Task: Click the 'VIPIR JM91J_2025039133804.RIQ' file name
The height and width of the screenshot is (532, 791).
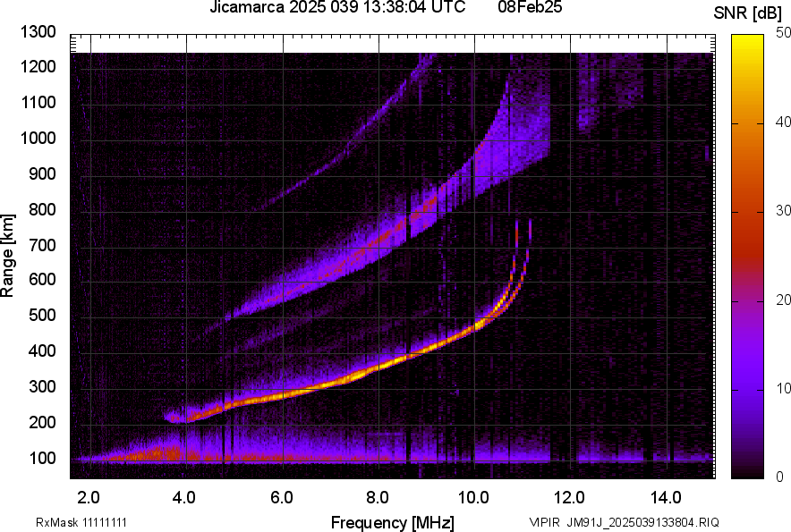Action: pos(624,522)
